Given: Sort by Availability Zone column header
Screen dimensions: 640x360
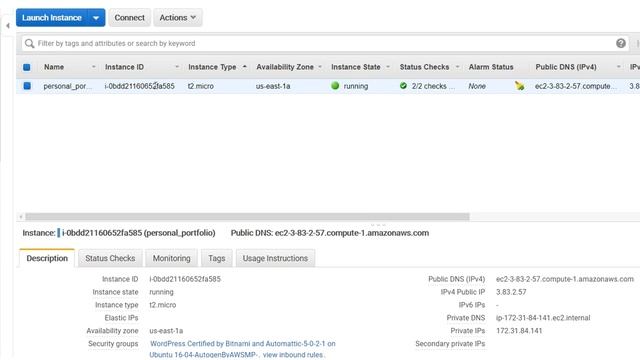Looking at the screenshot, I should [285, 67].
